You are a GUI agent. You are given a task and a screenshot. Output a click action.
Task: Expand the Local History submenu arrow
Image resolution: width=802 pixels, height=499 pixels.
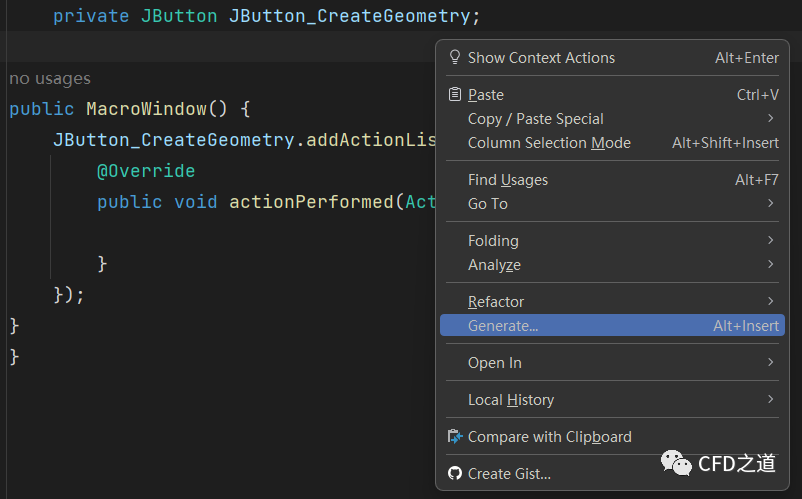click(x=771, y=400)
